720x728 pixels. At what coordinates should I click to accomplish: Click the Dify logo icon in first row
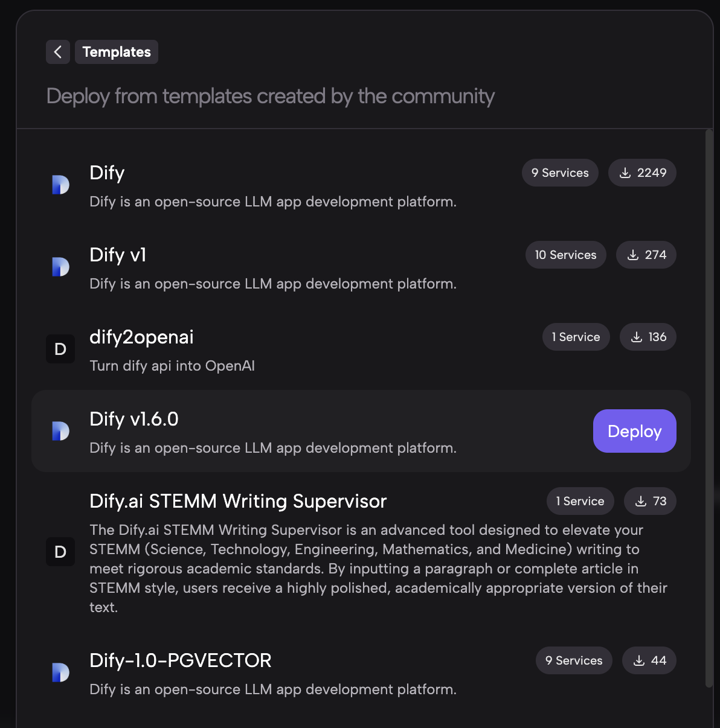click(x=60, y=185)
